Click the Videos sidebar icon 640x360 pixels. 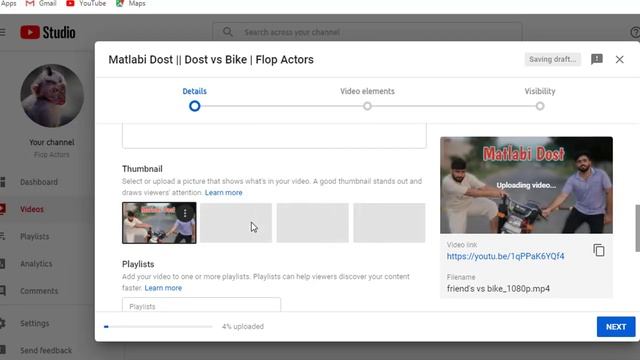(x=2, y=209)
